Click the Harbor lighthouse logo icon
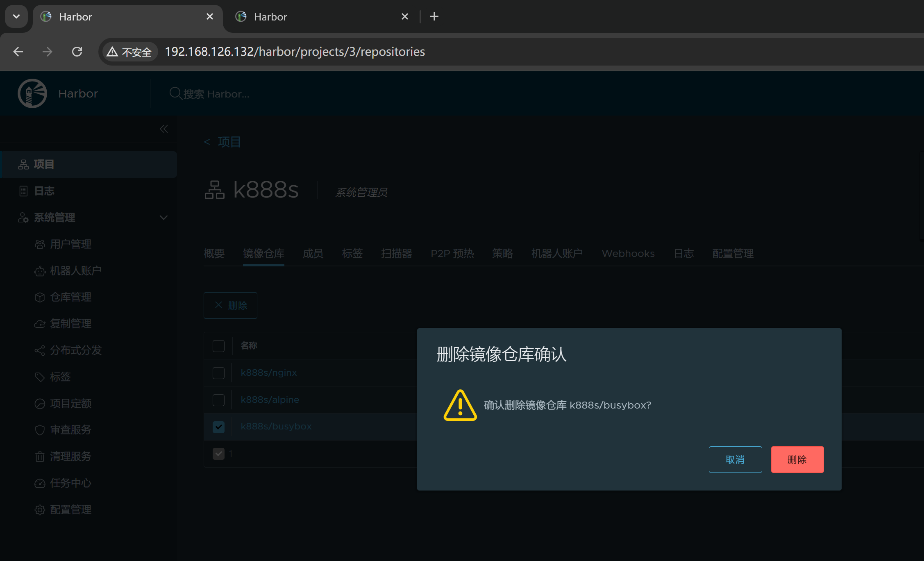Screen dimensions: 924x561 point(32,93)
